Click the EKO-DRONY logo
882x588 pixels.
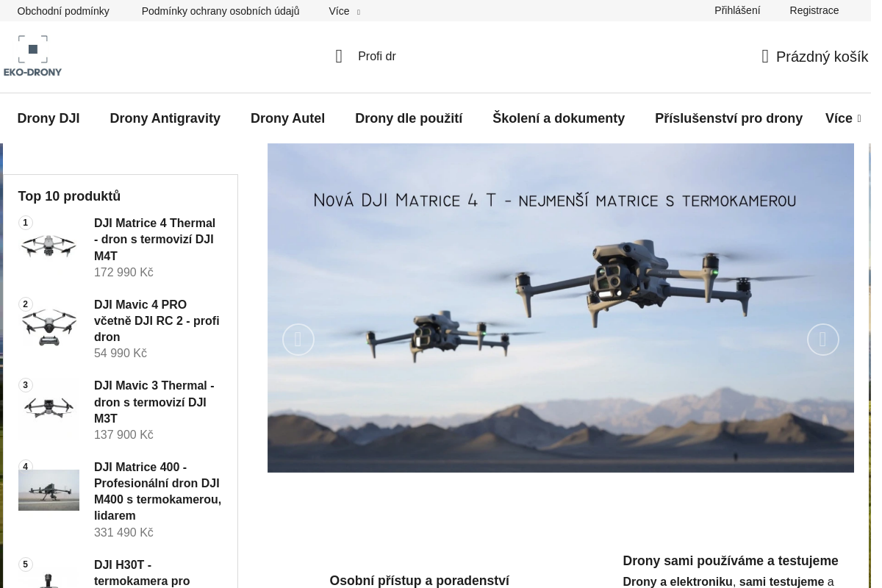[33, 56]
